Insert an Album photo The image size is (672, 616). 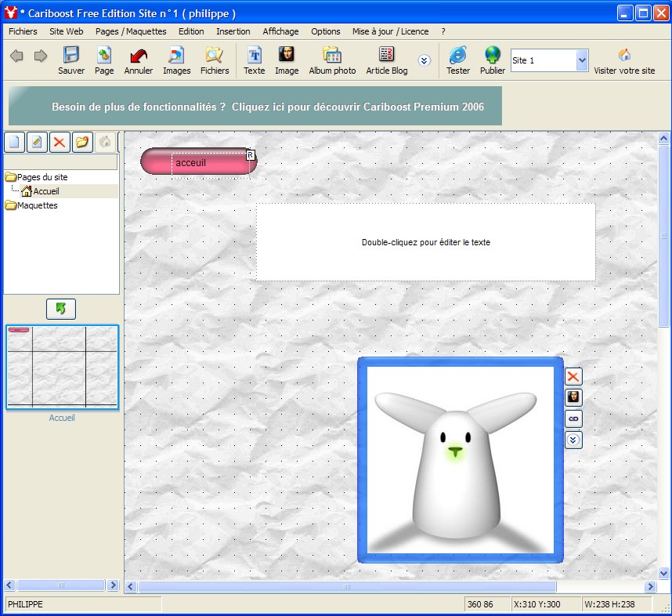pyautogui.click(x=332, y=60)
